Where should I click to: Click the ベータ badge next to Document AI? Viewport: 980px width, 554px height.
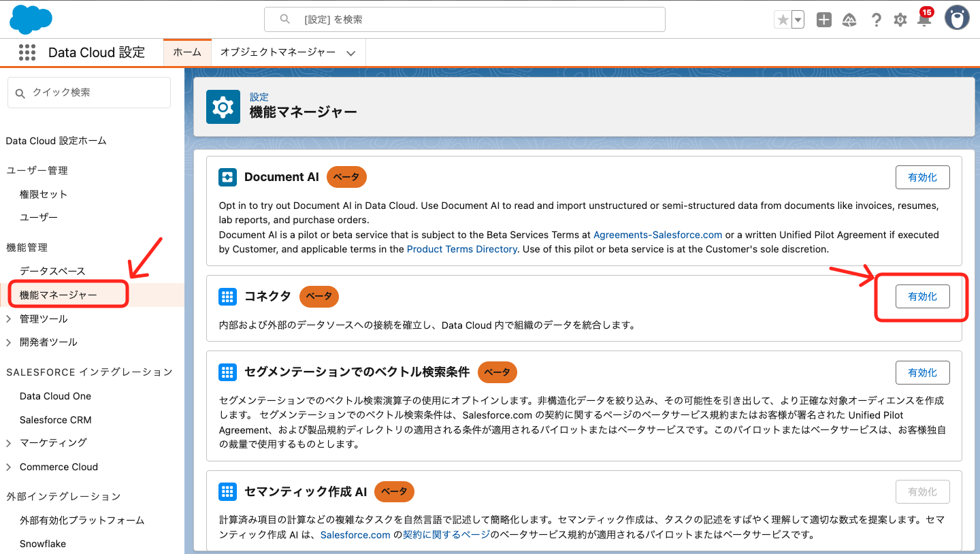tap(346, 177)
